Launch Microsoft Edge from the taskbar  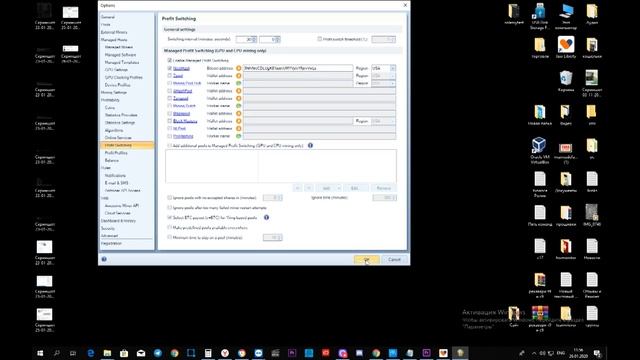point(91,353)
